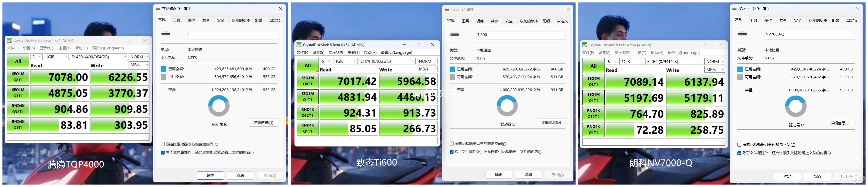
Task: Click RND4K Q32T1 button in the 931GiB window
Action: 593,114
